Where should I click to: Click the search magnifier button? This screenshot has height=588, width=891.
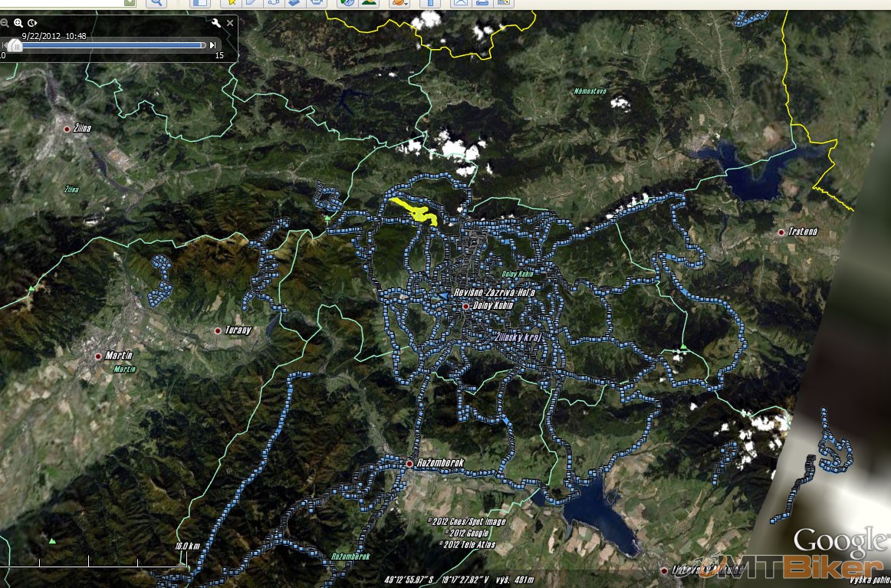point(156,3)
